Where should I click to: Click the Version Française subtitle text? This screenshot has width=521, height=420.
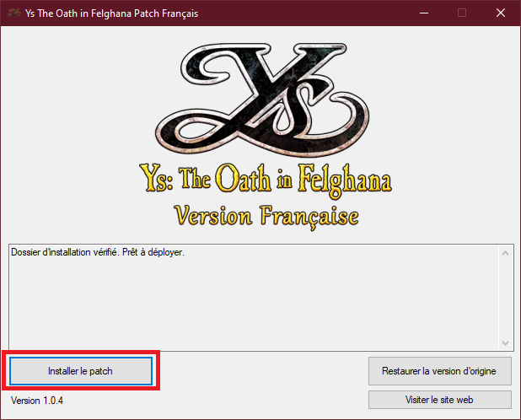[266, 214]
